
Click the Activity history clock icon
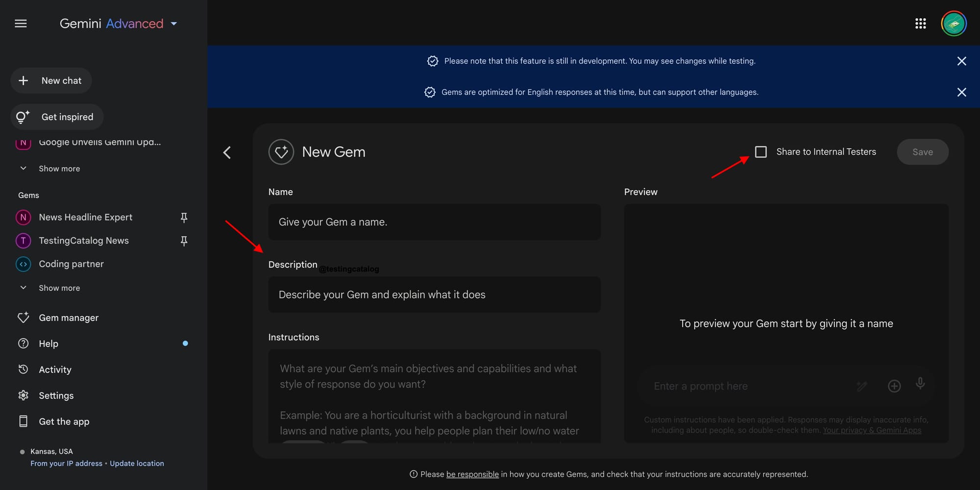click(x=23, y=369)
